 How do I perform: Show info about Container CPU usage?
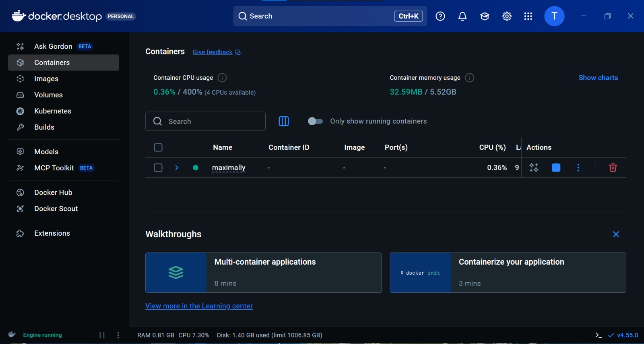[x=222, y=78]
